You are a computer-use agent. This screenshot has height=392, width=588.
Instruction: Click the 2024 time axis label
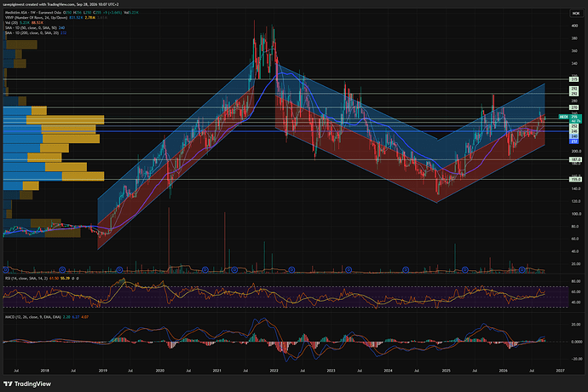388,371
